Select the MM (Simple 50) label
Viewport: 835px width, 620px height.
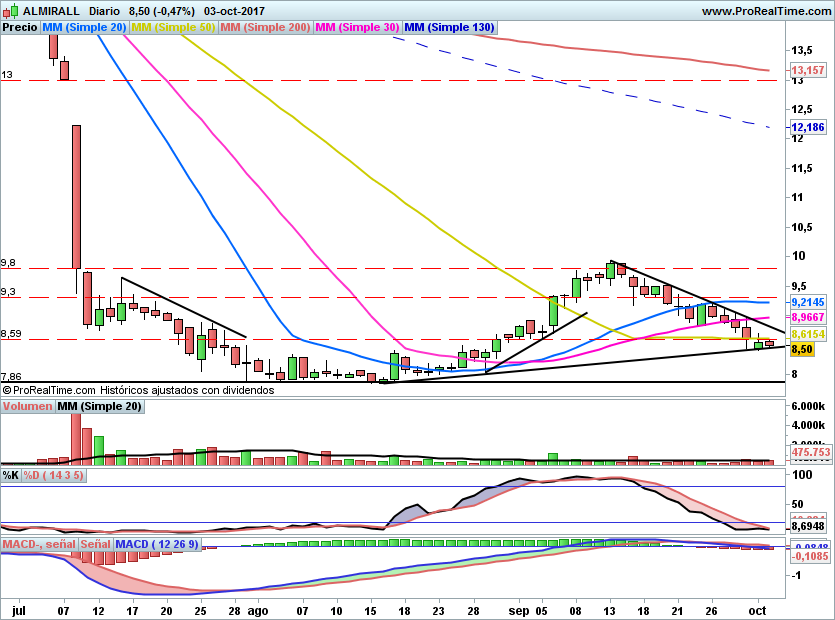coord(173,27)
